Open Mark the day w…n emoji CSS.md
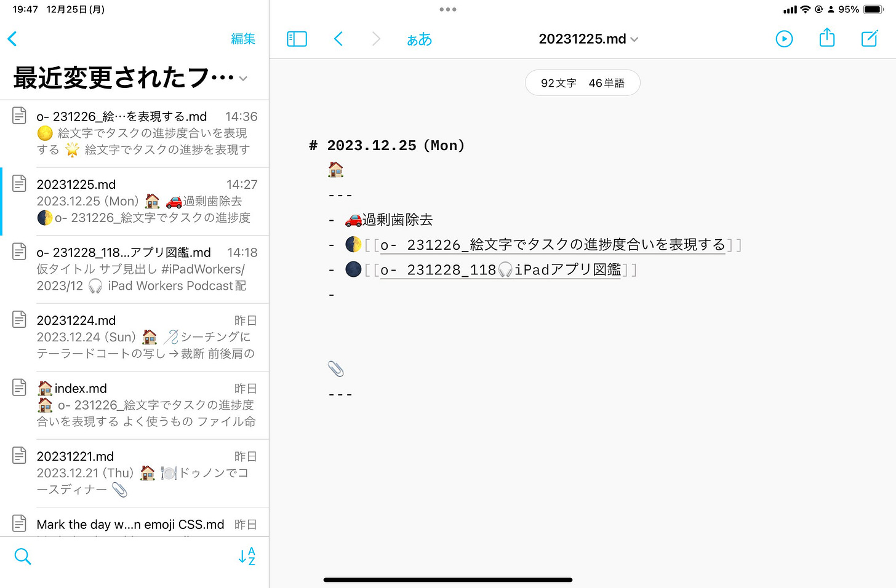Viewport: 896px width, 588px height. click(x=135, y=523)
